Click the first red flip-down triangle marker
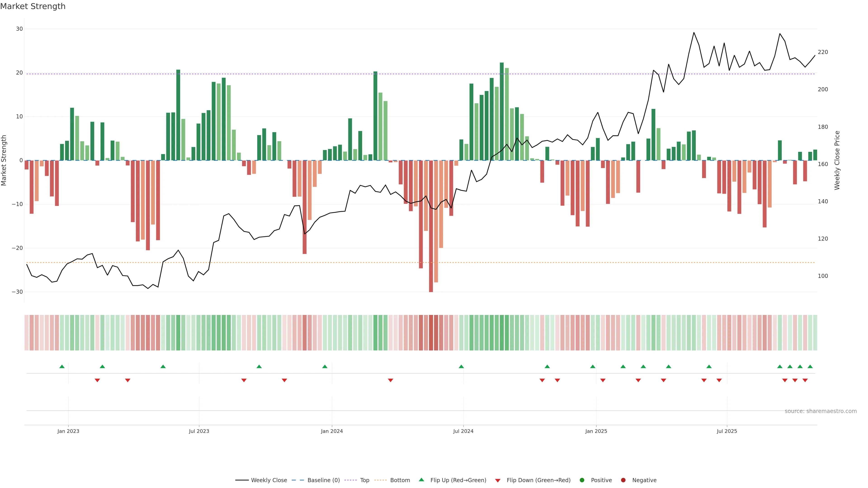Viewport: 868px width, 488px height. [x=97, y=380]
